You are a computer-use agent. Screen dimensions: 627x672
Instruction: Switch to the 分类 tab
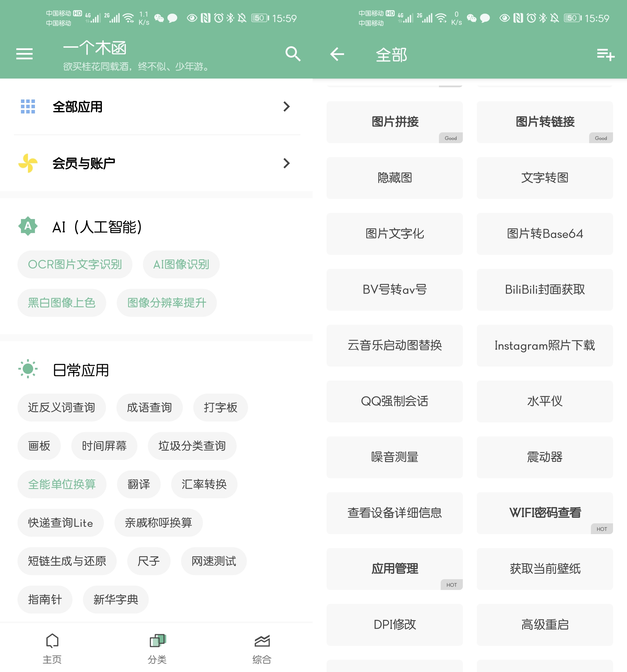pyautogui.click(x=157, y=649)
